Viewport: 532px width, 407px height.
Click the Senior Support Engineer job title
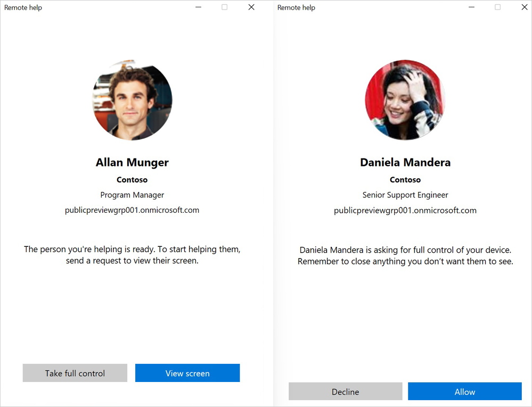[x=405, y=195]
